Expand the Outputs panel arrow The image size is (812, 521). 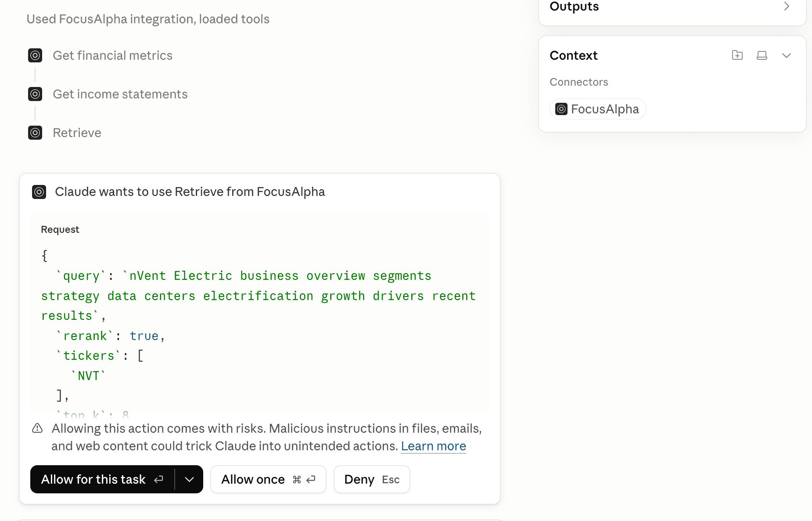pyautogui.click(x=787, y=6)
